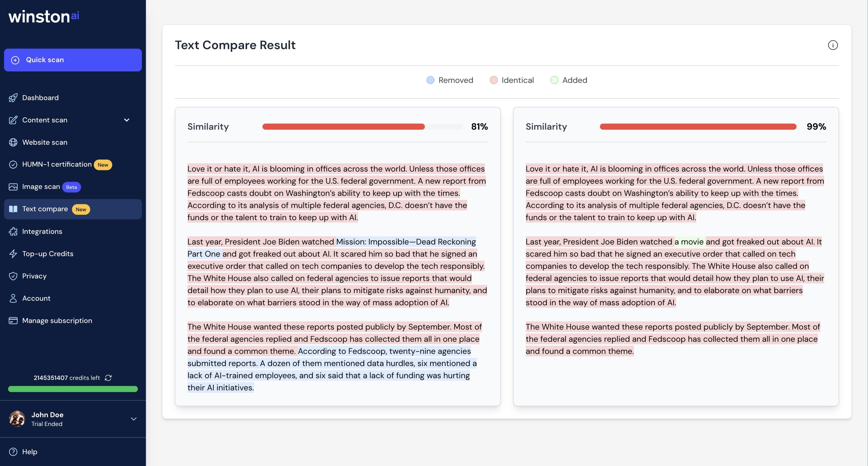Open the John Doe user menu chevron
This screenshot has height=466, width=868.
click(x=134, y=419)
